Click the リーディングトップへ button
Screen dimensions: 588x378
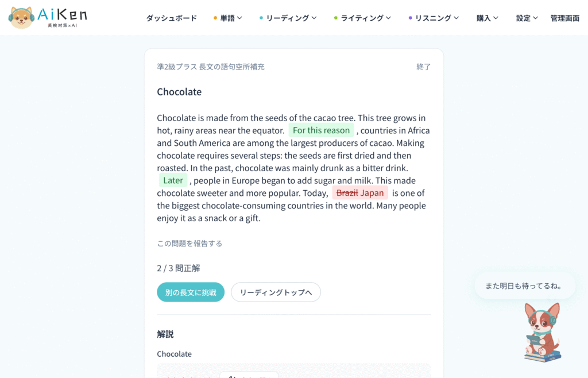[x=276, y=292]
